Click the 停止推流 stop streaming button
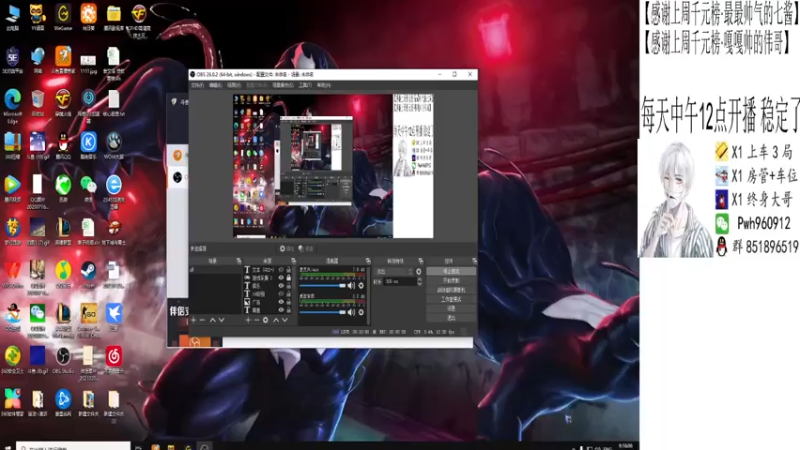800x450 pixels. pos(451,271)
